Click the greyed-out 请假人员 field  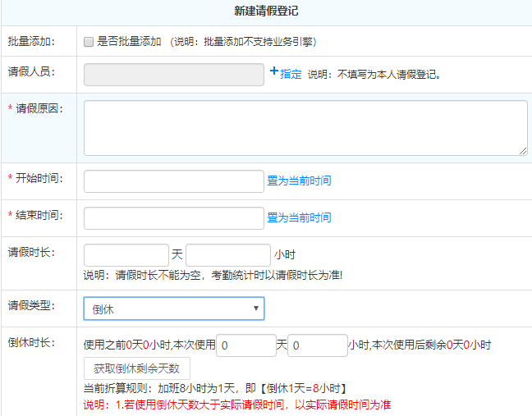173,75
